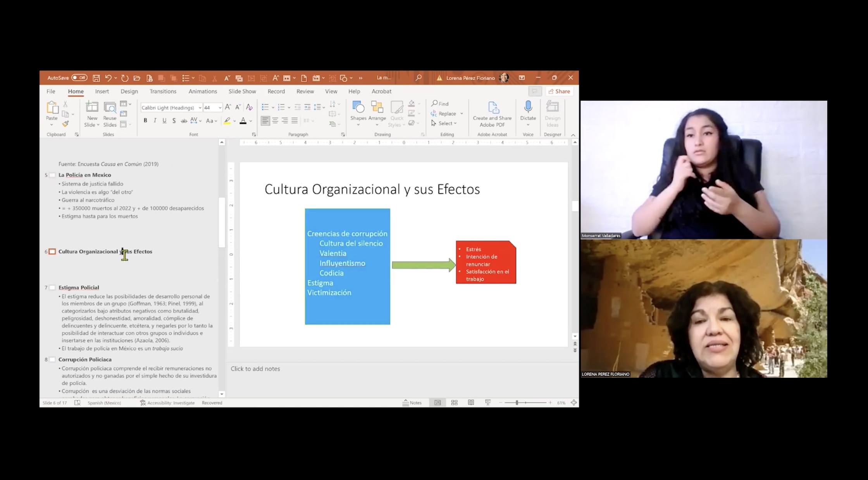Click the Share button

tap(559, 91)
